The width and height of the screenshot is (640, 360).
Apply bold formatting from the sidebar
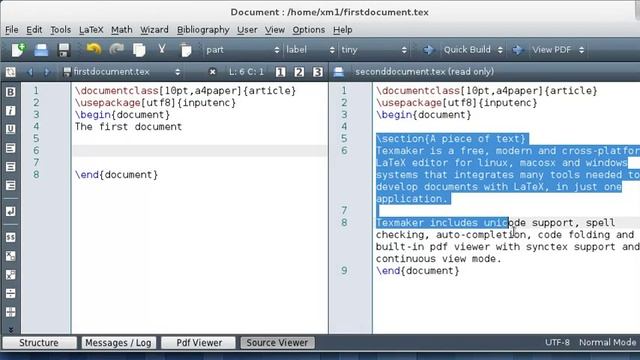11,92
